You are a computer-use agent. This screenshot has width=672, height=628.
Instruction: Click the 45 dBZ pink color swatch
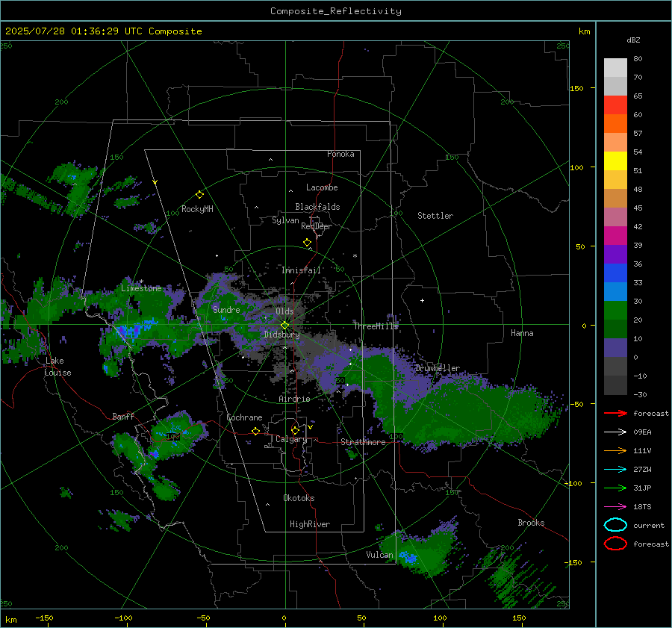click(615, 217)
